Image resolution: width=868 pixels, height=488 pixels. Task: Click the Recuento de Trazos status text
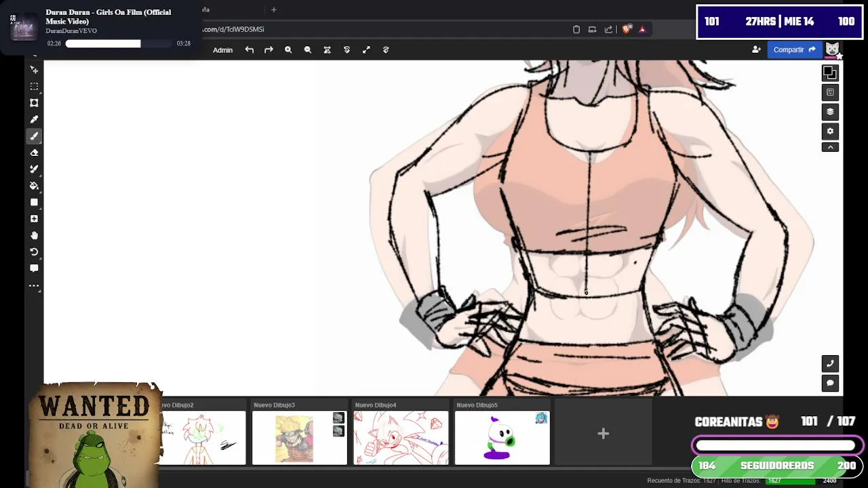click(x=682, y=481)
